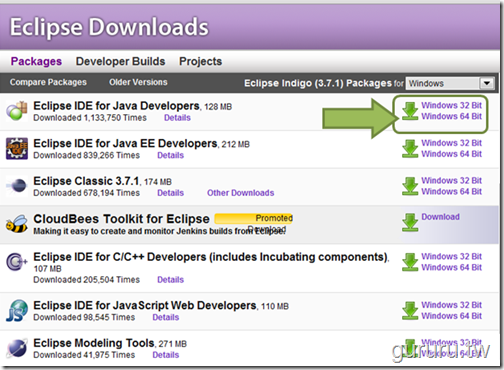This screenshot has width=504, height=370.
Task: Switch to the Developer Builds tab
Action: (x=120, y=61)
